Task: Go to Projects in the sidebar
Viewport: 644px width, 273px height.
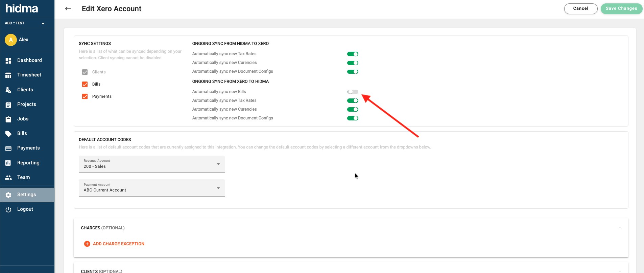Action: click(27, 104)
